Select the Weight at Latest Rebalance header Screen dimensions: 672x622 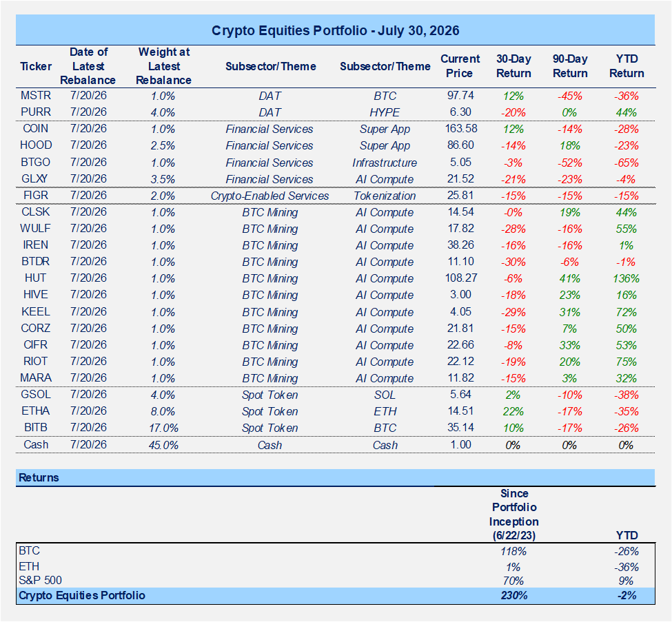(x=164, y=66)
